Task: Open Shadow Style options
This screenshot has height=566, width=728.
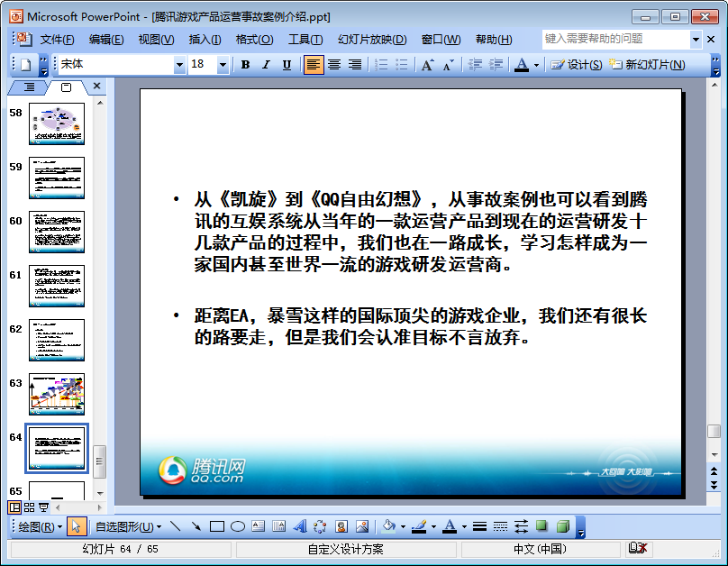Action: point(541,526)
